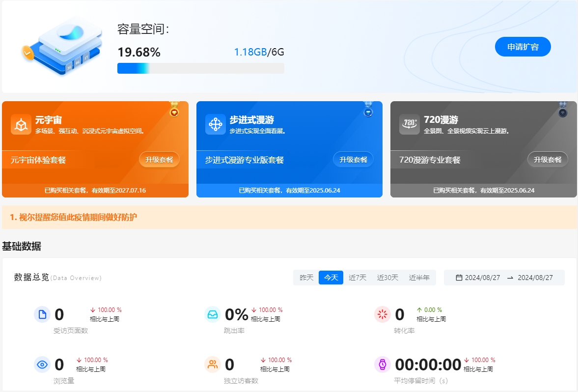Switch to the 近30天 tab
Viewport: 578px width, 392px height.
click(x=387, y=278)
